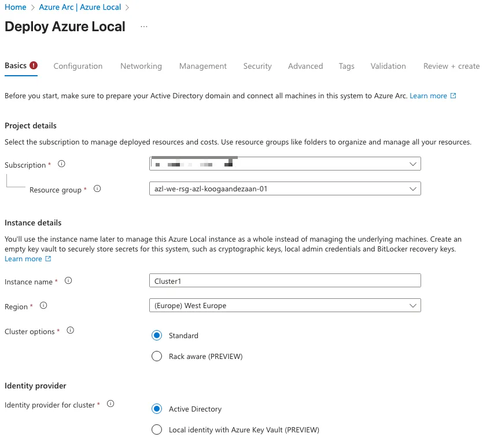Click the info icon next to Cluster options
The width and height of the screenshot is (494, 448).
[71, 331]
